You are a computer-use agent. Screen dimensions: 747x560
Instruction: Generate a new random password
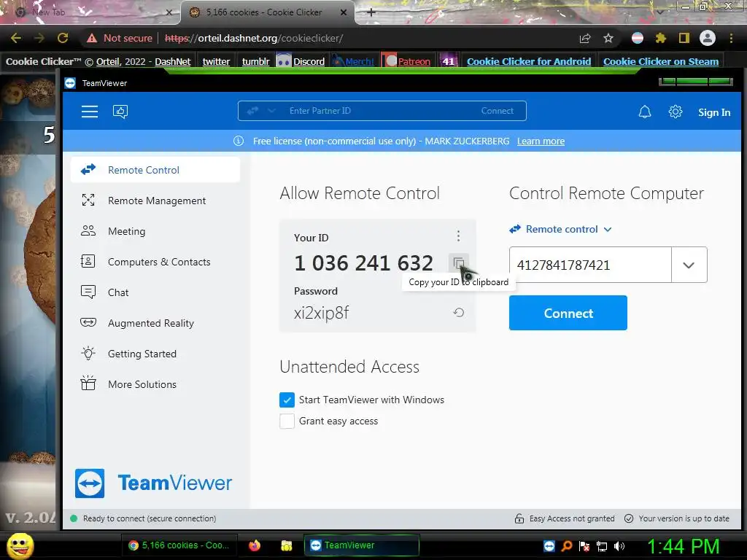pos(458,312)
